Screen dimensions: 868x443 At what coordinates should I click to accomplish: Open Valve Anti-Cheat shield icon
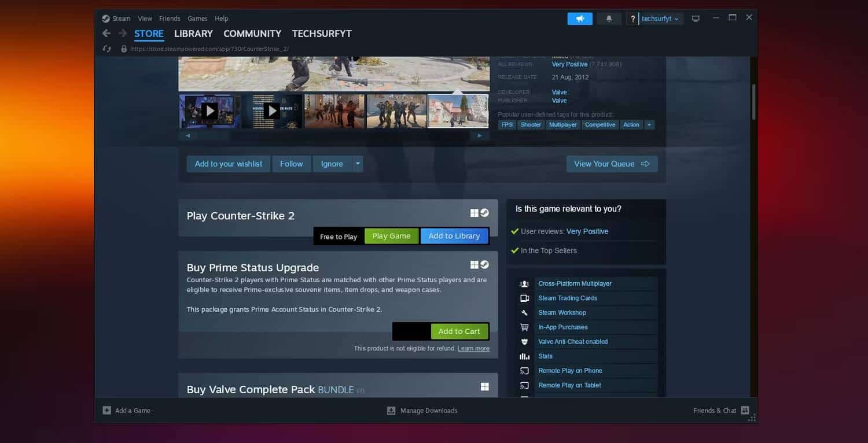[x=525, y=341]
